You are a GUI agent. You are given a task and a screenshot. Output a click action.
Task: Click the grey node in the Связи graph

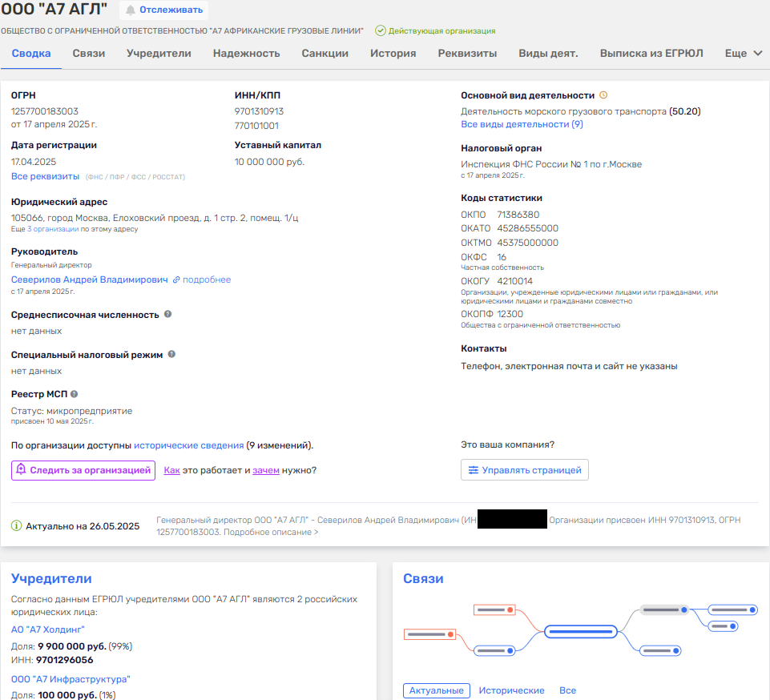(664, 609)
